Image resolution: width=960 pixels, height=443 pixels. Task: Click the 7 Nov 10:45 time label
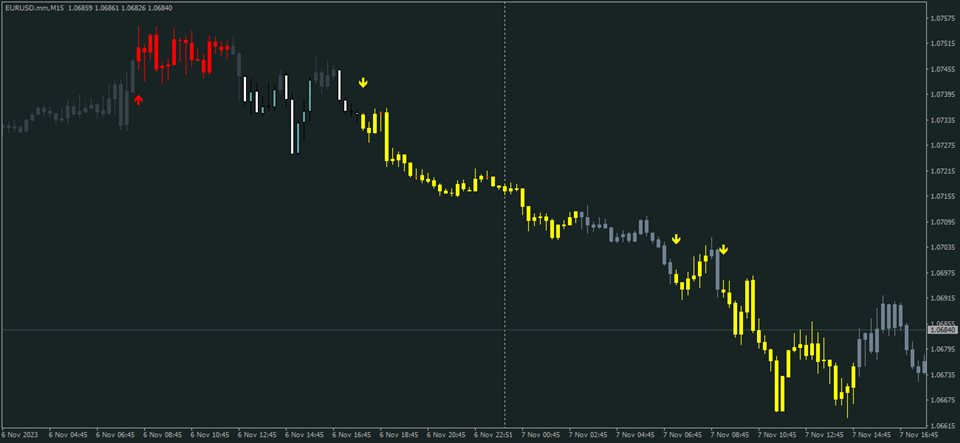[778, 435]
